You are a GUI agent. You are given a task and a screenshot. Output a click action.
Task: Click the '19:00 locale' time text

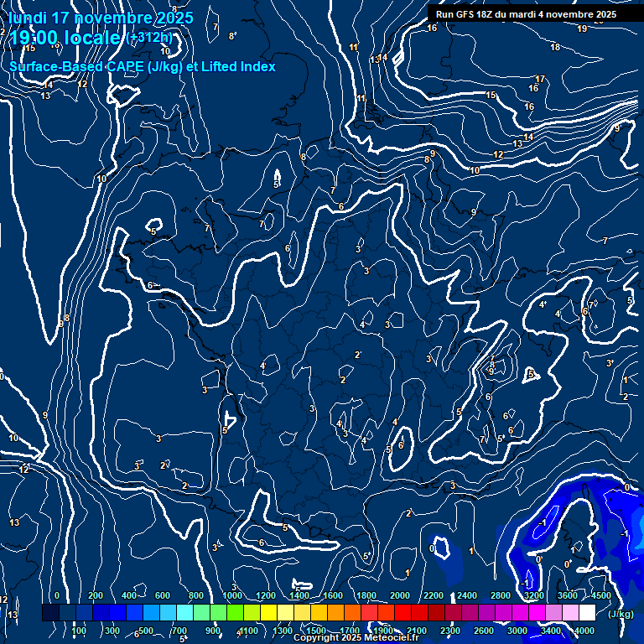[x=65, y=38]
